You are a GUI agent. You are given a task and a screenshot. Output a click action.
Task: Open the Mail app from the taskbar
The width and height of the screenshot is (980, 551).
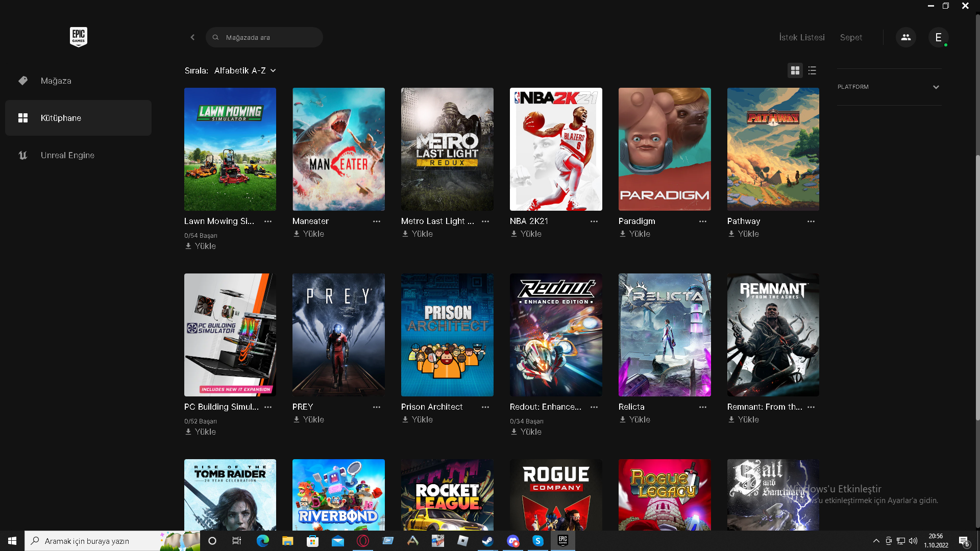coord(337,541)
